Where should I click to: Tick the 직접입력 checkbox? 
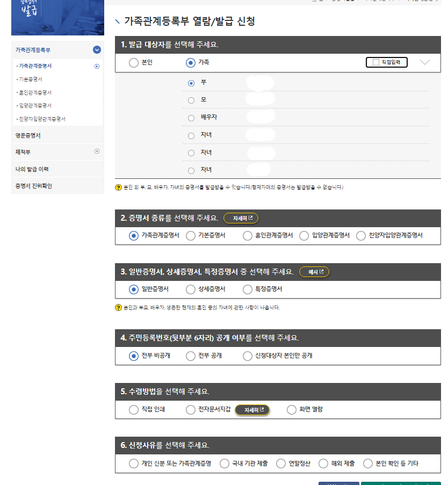pos(376,62)
